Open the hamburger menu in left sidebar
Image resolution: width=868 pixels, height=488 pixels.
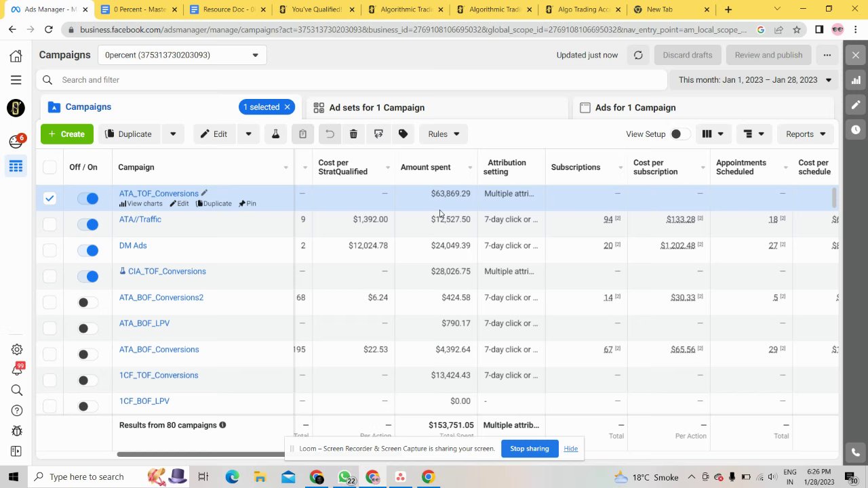pos(16,80)
